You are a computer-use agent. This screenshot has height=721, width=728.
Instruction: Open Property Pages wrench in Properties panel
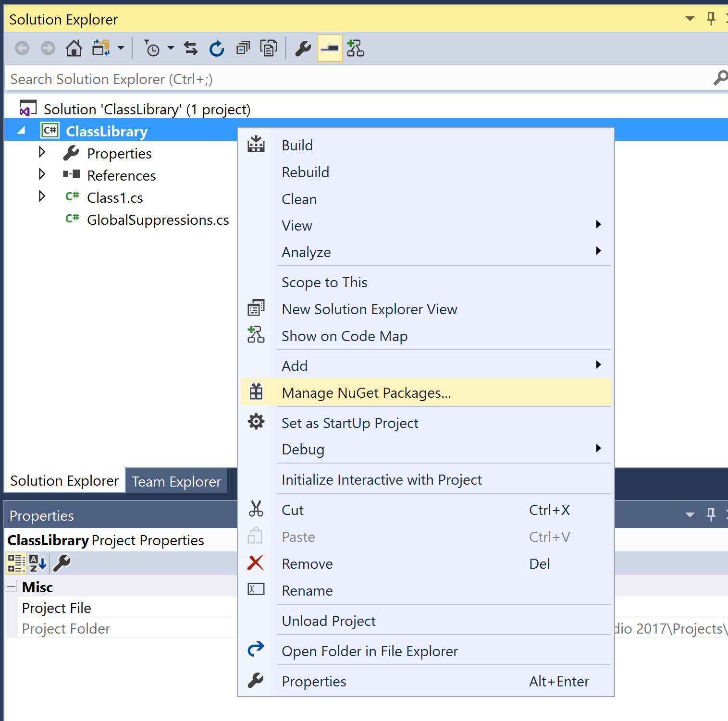tap(62, 562)
